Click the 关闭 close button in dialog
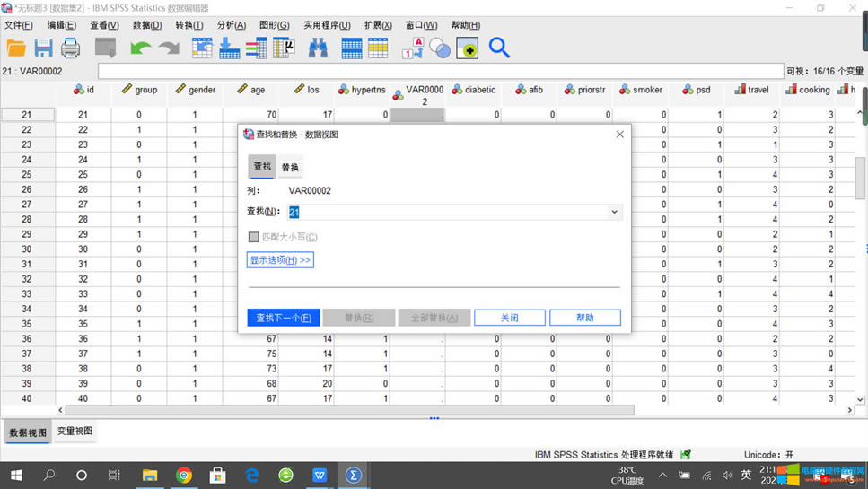The height and width of the screenshot is (489, 868). tap(509, 318)
